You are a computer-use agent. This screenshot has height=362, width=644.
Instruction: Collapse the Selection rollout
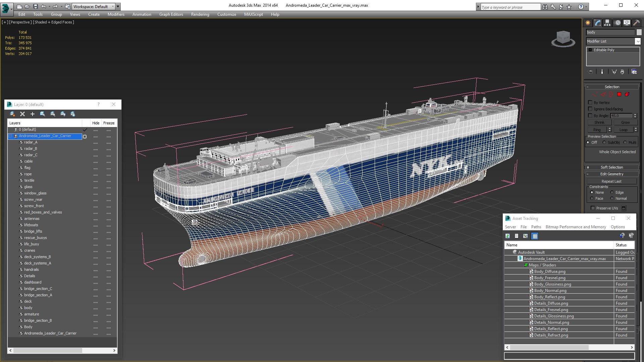point(612,87)
